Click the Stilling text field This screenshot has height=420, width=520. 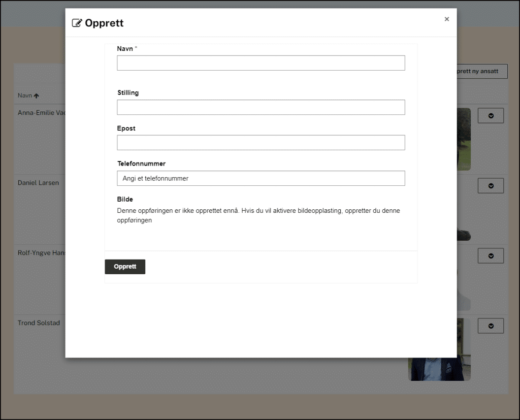pos(261,107)
